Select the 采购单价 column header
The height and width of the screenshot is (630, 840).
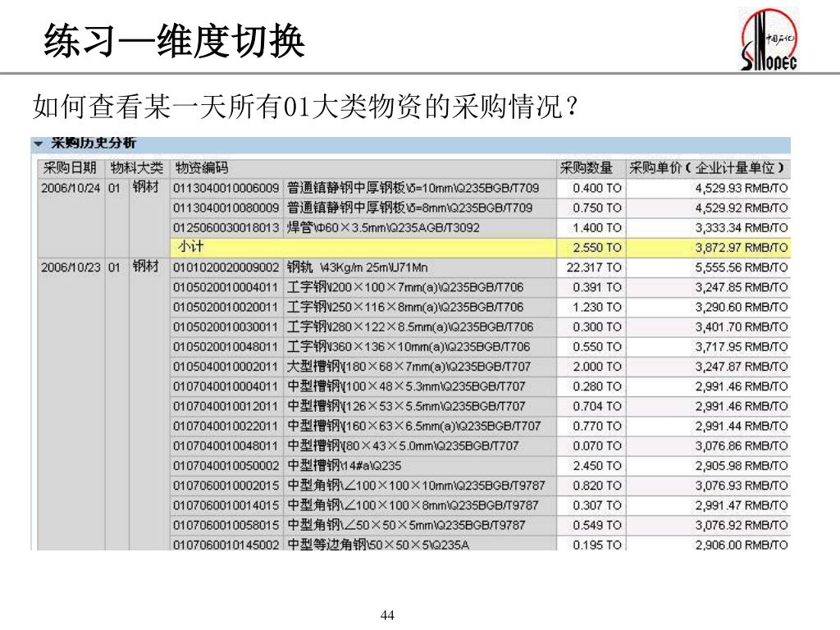(x=707, y=168)
